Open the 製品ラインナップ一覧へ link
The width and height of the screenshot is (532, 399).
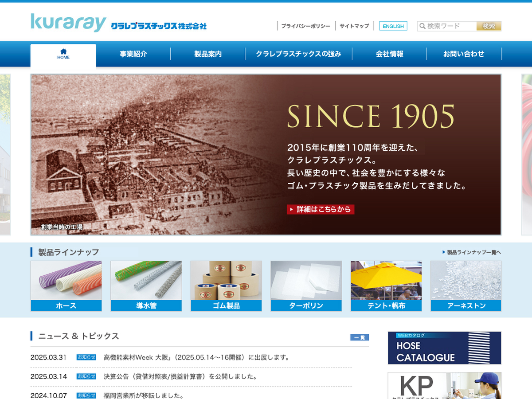click(472, 252)
